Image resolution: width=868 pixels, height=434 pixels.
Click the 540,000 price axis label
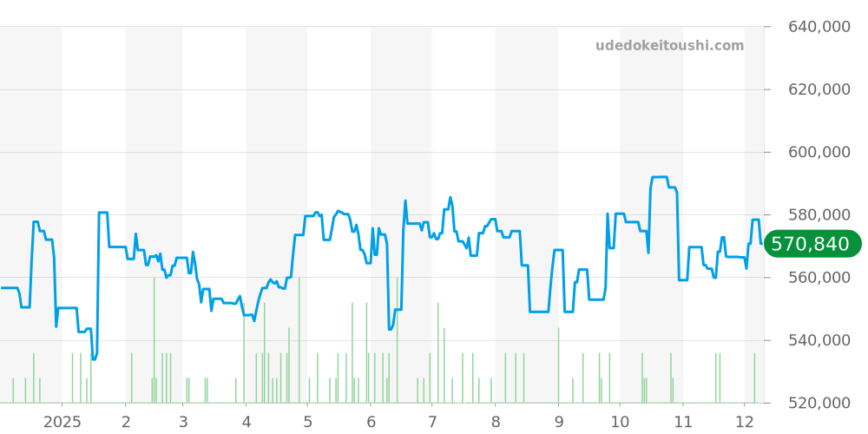pos(819,340)
